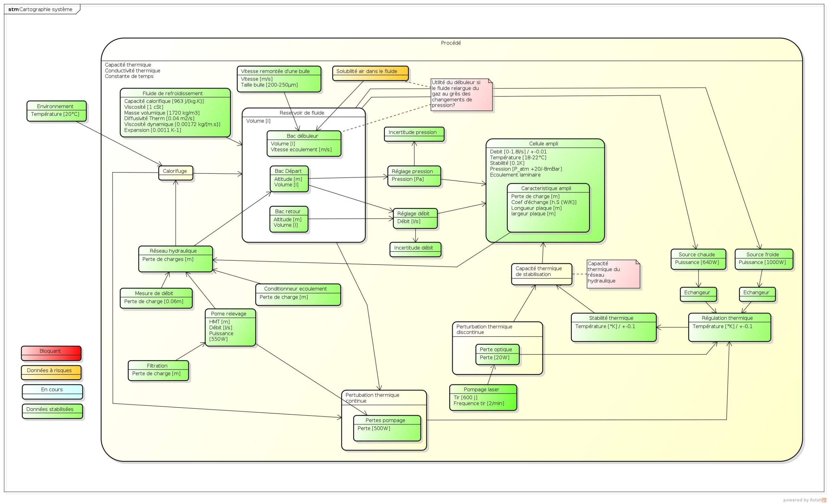Image resolution: width=828 pixels, height=504 pixels.
Task: Select the Réseau hydraulique state box
Action: click(x=175, y=259)
